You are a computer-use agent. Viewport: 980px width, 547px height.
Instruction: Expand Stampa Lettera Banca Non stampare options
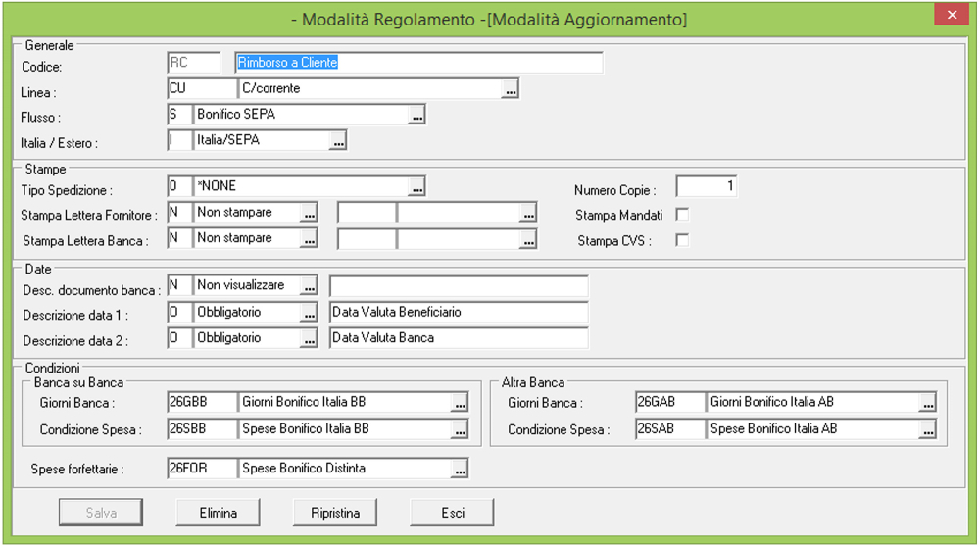309,238
